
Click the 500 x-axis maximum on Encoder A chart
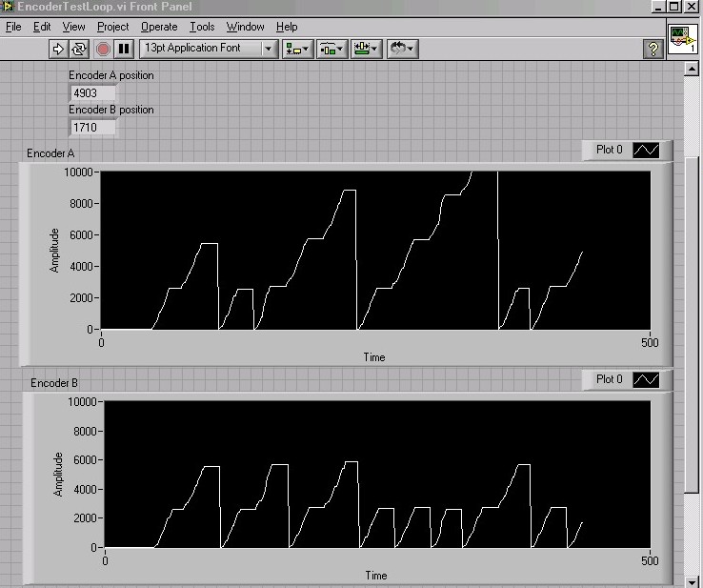650,343
